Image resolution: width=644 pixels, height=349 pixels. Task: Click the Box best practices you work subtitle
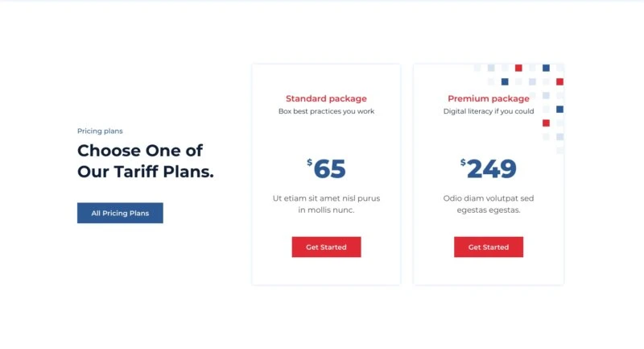click(326, 111)
